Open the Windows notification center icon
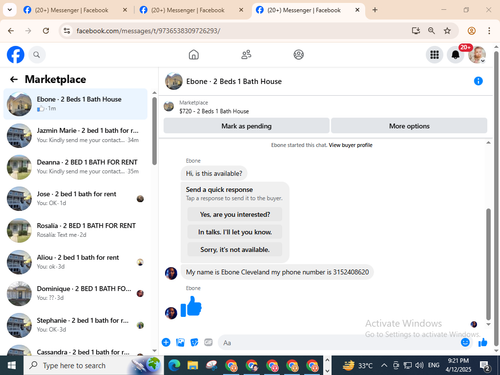The width and height of the screenshot is (500, 375). click(x=484, y=366)
